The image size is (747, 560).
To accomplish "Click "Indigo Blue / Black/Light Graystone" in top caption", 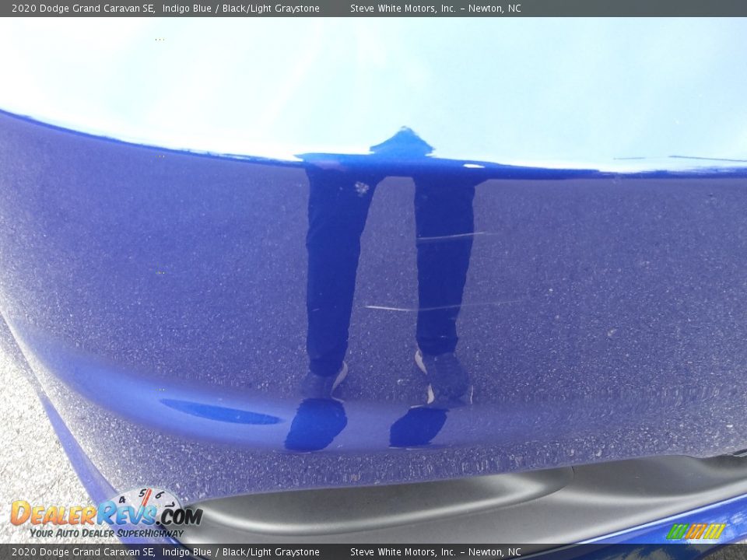I will [x=240, y=9].
